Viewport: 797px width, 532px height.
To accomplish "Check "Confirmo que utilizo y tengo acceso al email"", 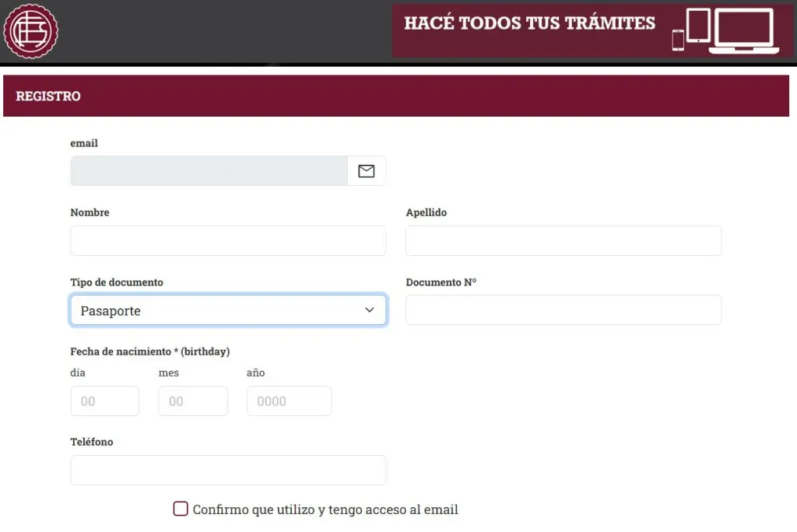I will (180, 509).
